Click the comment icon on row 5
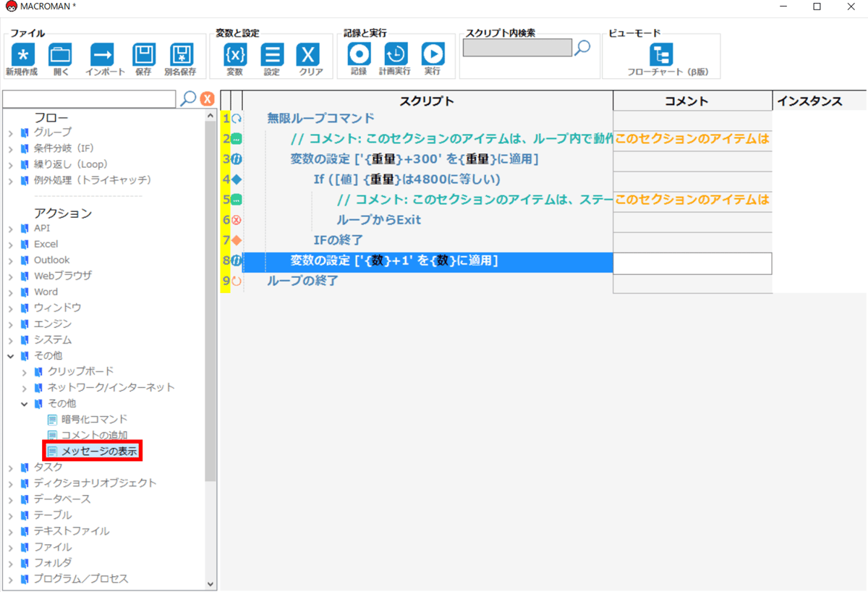This screenshot has height=592, width=868. 237,200
